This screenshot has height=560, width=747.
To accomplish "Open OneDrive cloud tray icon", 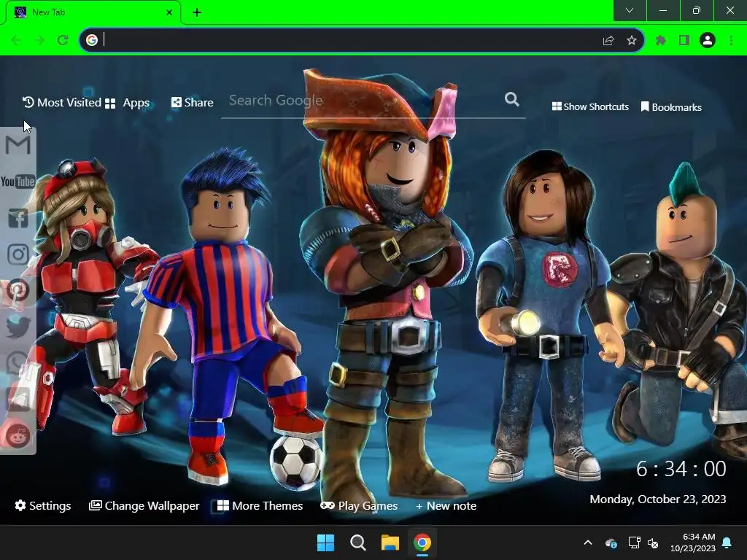I will click(x=611, y=542).
